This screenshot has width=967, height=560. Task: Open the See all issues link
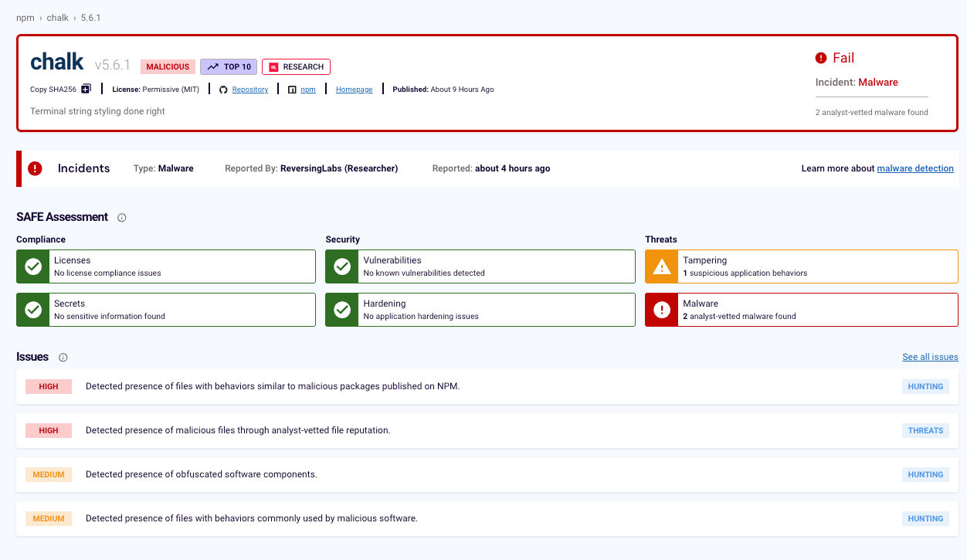pos(930,357)
